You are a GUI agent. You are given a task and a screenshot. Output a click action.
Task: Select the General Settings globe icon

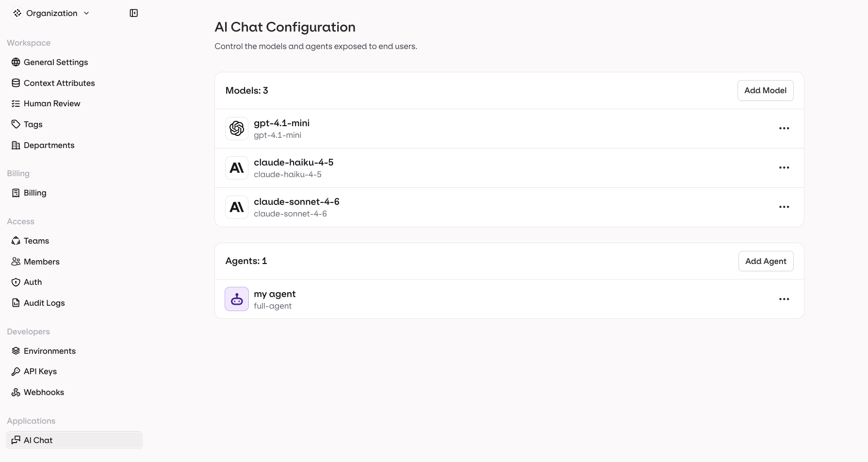point(16,62)
